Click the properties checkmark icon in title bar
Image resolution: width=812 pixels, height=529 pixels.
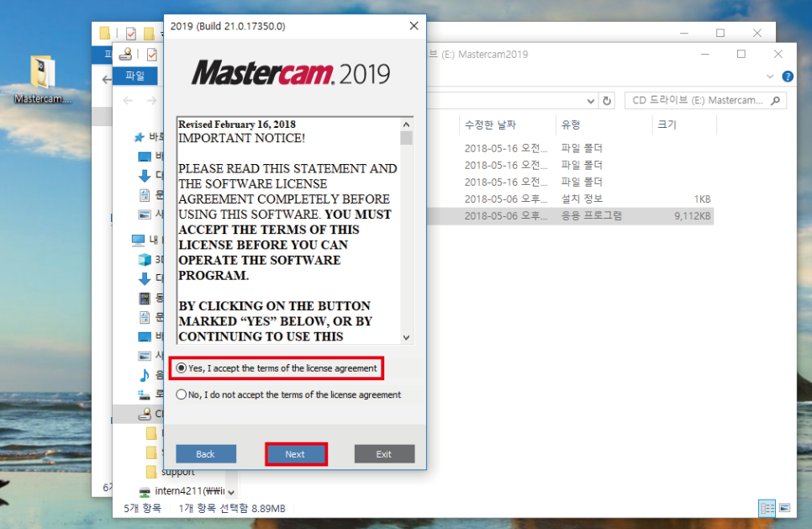point(152,55)
